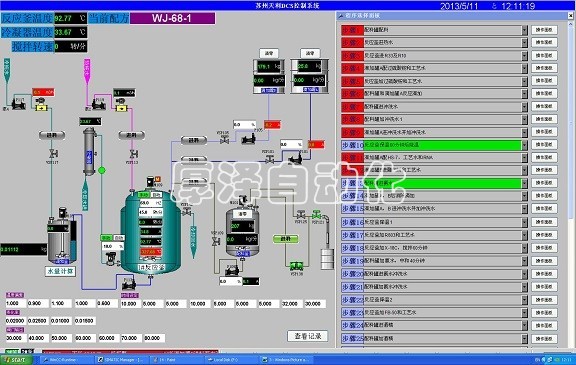Click the 查看记录 button
Screen dimensions: 576x365
pos(307,336)
